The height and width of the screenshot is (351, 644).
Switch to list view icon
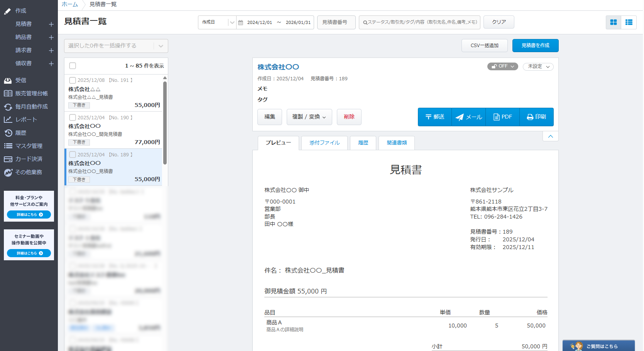coord(629,22)
